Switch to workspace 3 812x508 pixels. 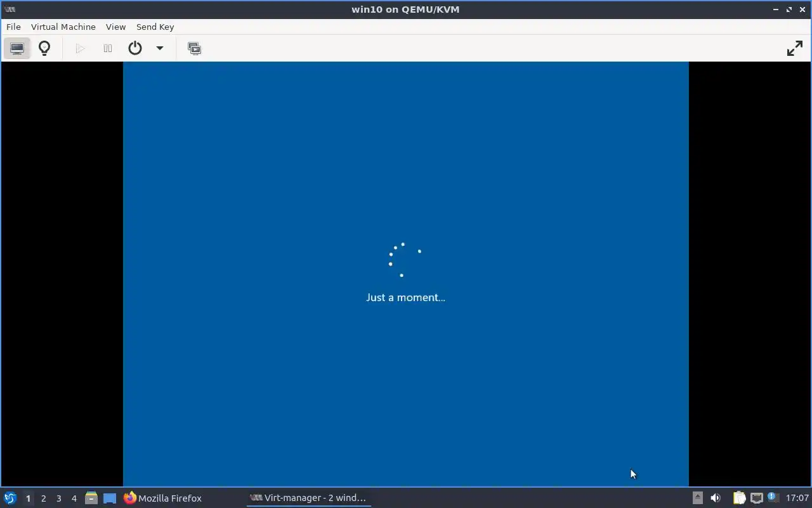click(58, 498)
